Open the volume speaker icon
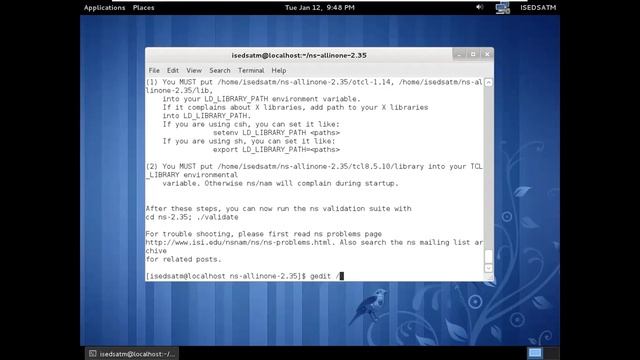The width and height of the screenshot is (640, 360). [480, 7]
